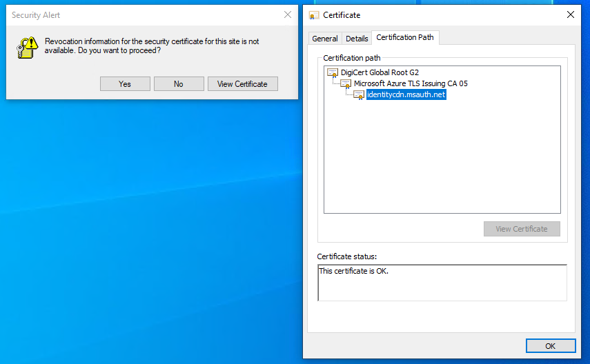Click the Microsoft Azure TLS Issuing CA icon
Viewport: 590px width, 364px height.
(346, 83)
